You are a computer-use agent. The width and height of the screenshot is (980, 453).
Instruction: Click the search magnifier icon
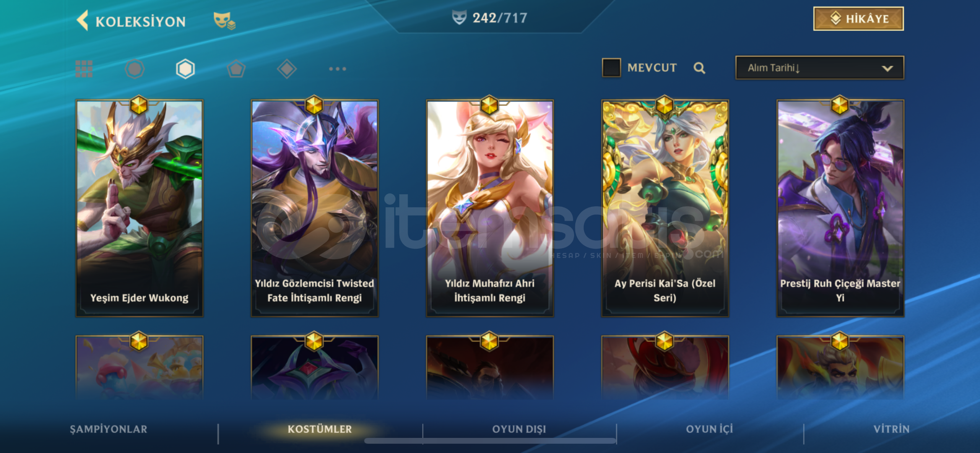coord(699,68)
